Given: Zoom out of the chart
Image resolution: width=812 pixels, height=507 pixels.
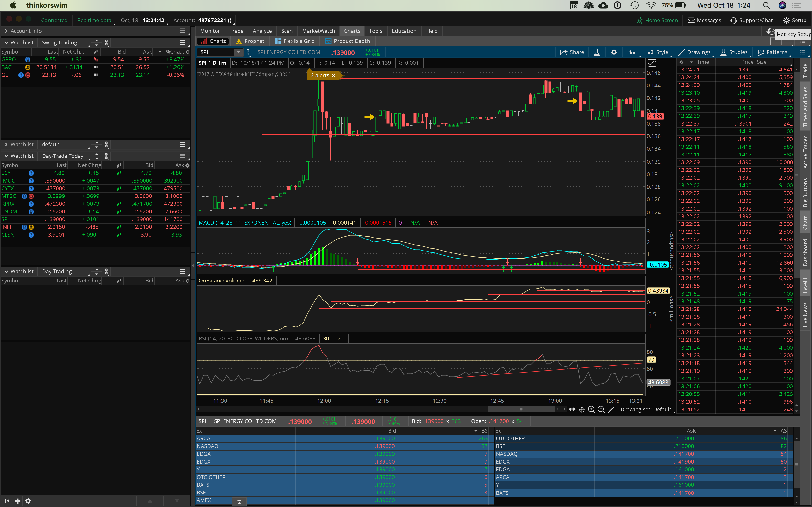Looking at the screenshot, I should tap(601, 409).
